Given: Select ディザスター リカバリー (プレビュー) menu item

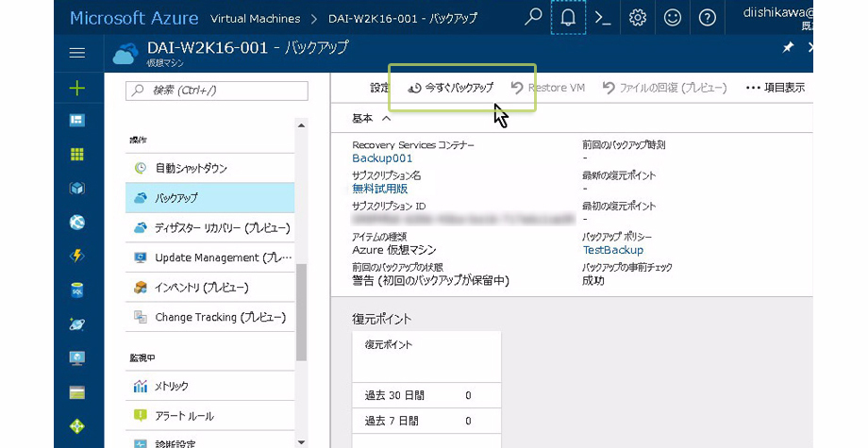Looking at the screenshot, I should [x=223, y=227].
